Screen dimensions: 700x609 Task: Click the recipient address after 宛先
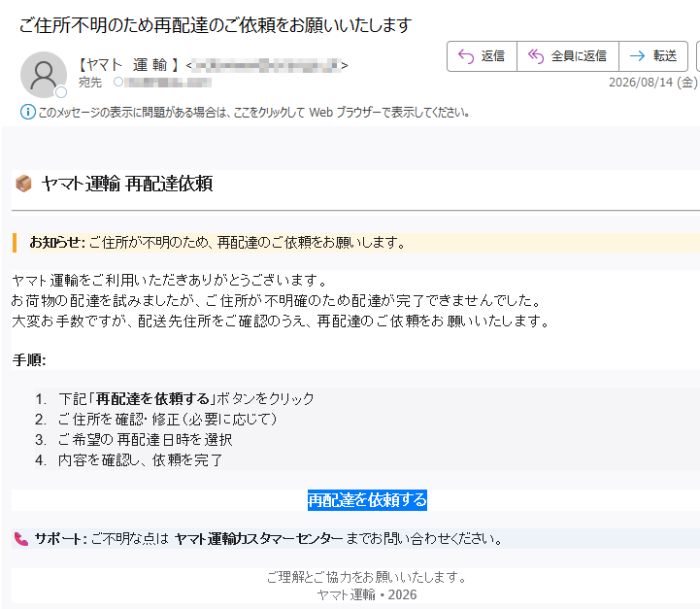coord(167,83)
